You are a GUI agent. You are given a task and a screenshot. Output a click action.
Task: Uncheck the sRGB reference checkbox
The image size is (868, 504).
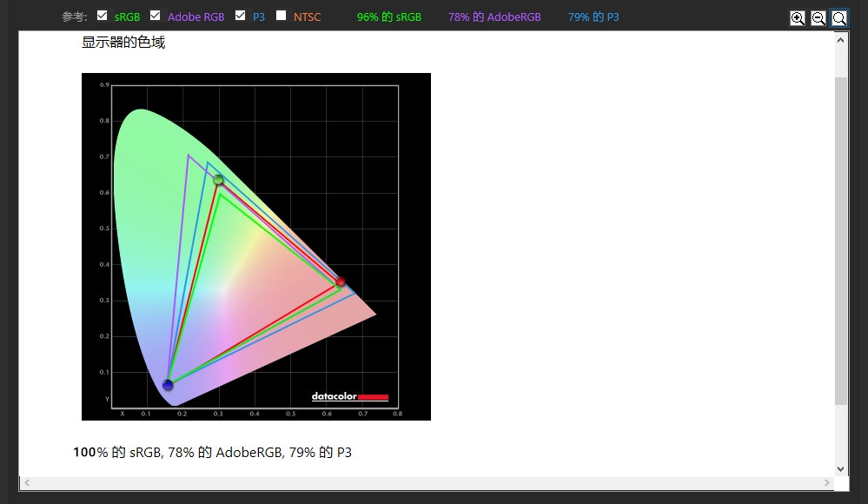(x=103, y=16)
